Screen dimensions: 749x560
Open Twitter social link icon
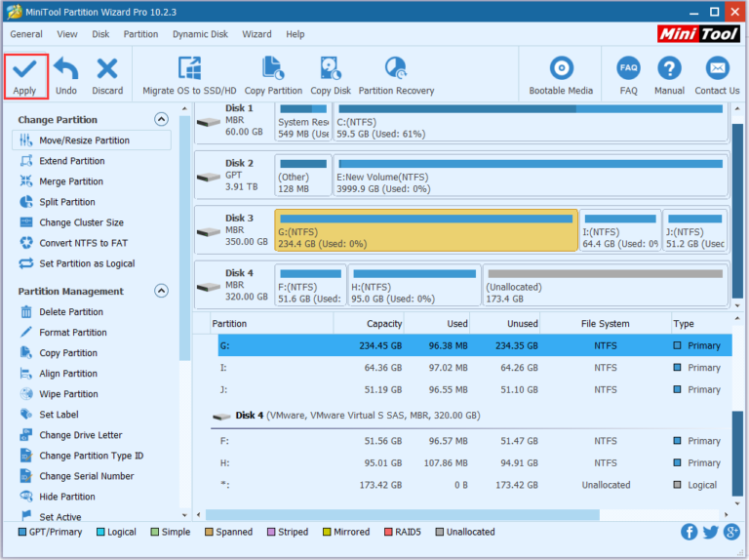pos(710,532)
